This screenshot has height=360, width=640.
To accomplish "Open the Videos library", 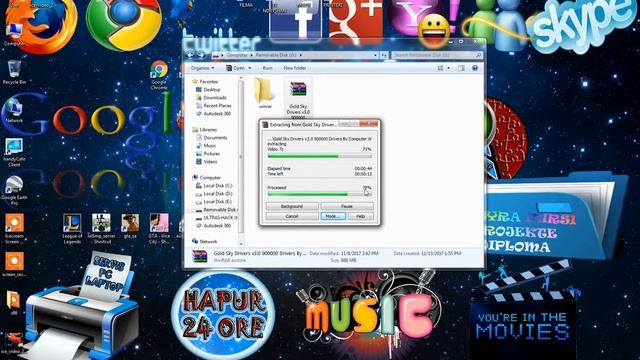I will click(210, 162).
